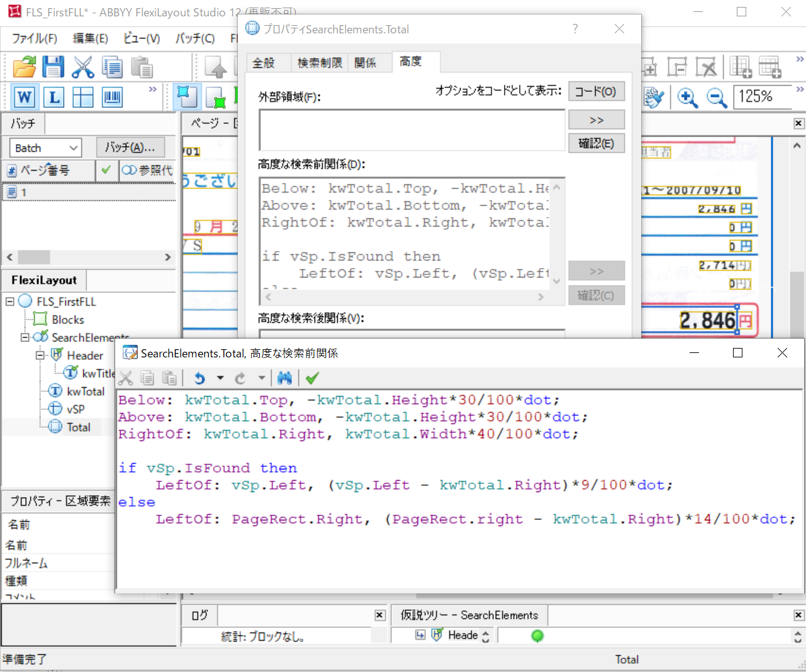Click the help question mark in properties dialog
This screenshot has height=672, width=806.
point(575,29)
